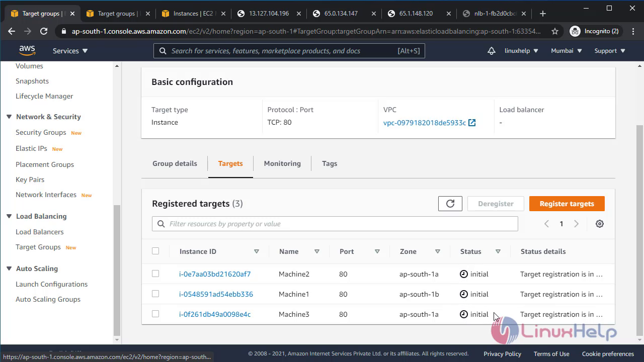Image resolution: width=644 pixels, height=362 pixels.
Task: Click initial status clock icon for Machine2
Action: pos(464,274)
